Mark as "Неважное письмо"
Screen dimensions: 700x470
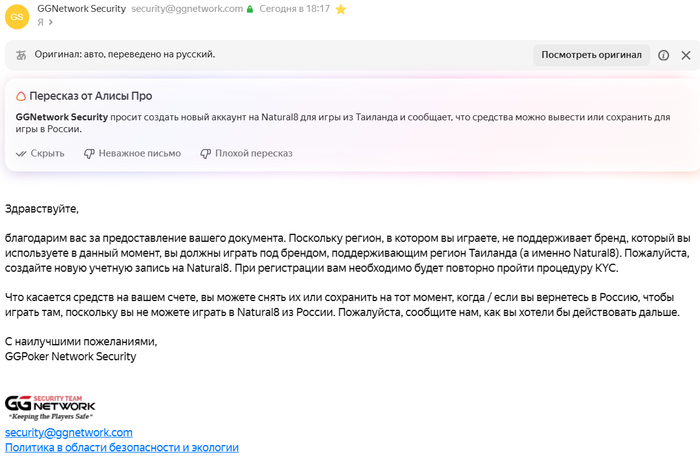(x=132, y=153)
